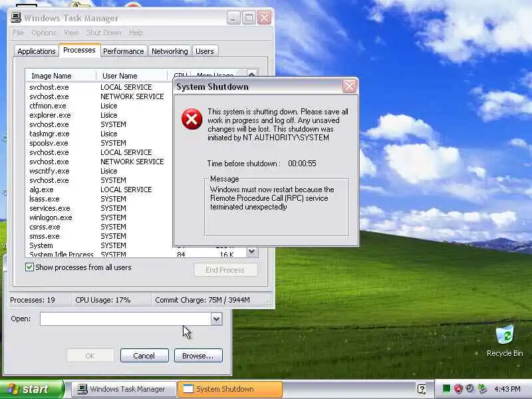The image size is (532, 399).
Task: Open the Networking tab
Action: click(170, 51)
